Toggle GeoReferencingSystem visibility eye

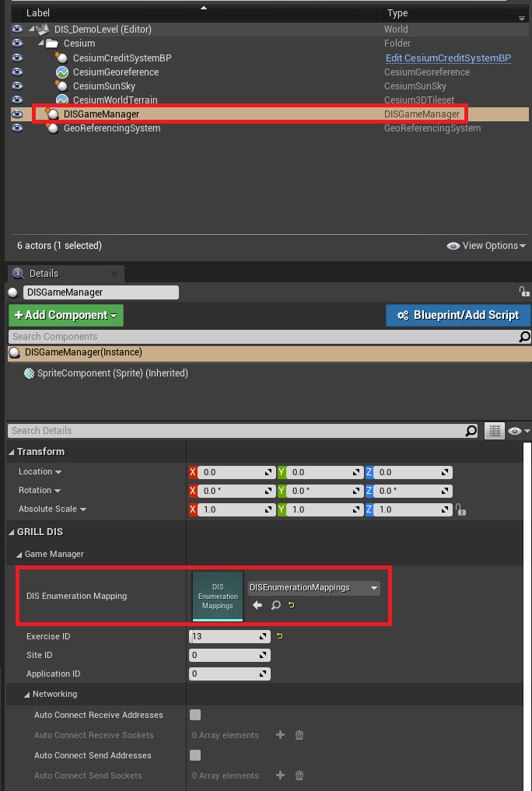[x=17, y=128]
